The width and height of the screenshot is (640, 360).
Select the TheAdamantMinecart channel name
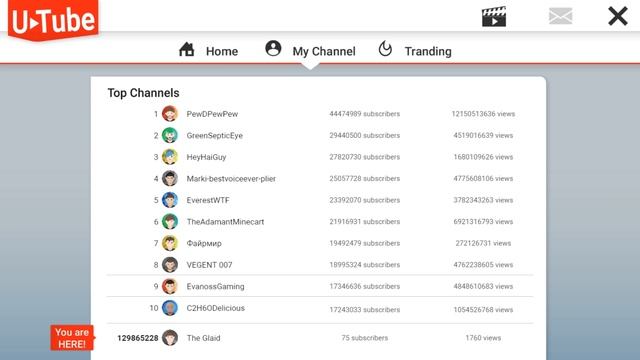pos(225,222)
